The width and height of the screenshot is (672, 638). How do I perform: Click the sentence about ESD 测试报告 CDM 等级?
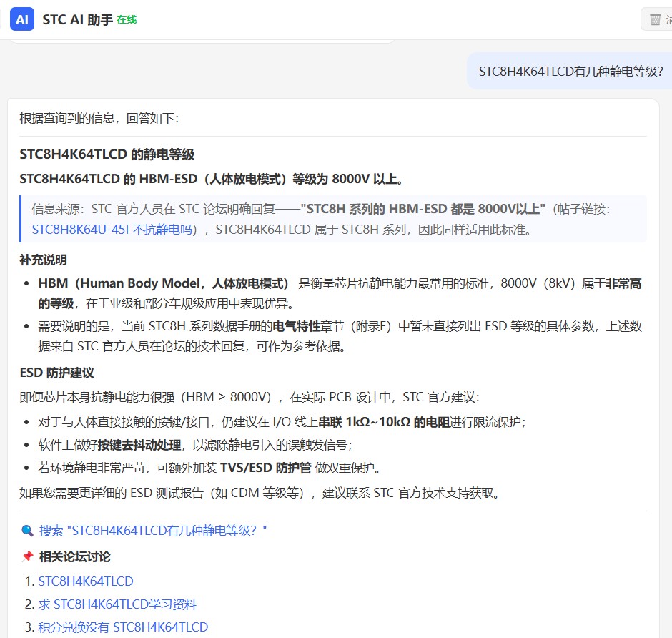[x=260, y=493]
